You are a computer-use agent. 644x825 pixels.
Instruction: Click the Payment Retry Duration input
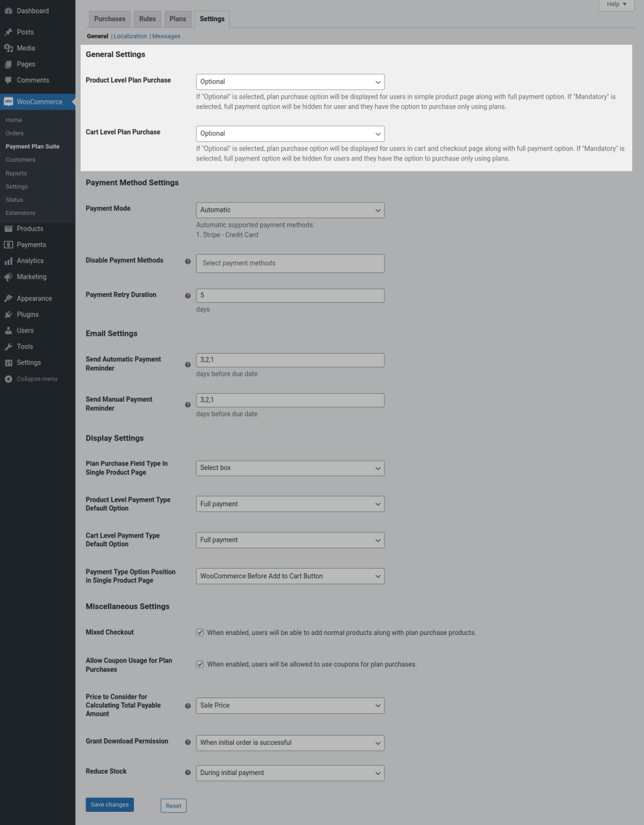tap(290, 296)
